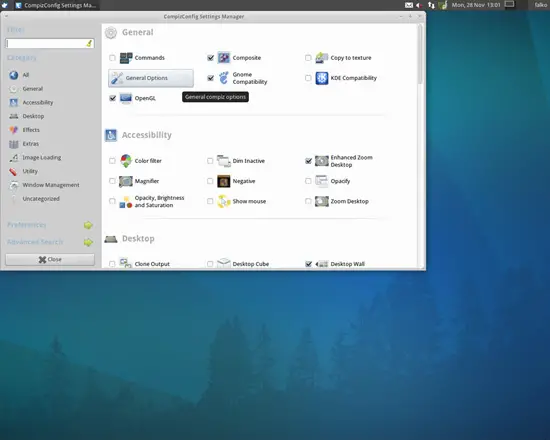This screenshot has height=440, width=550.
Task: Select the Window Management category
Action: 51,185
